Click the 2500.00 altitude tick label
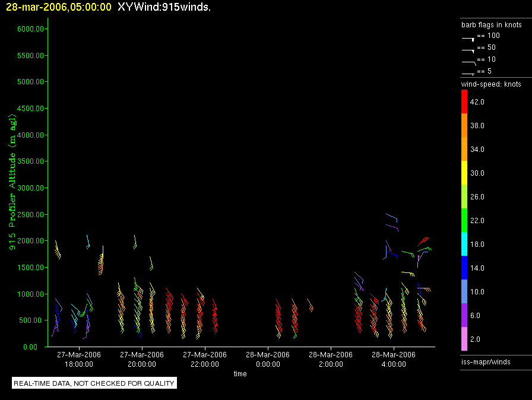The image size is (532, 400). 30,215
